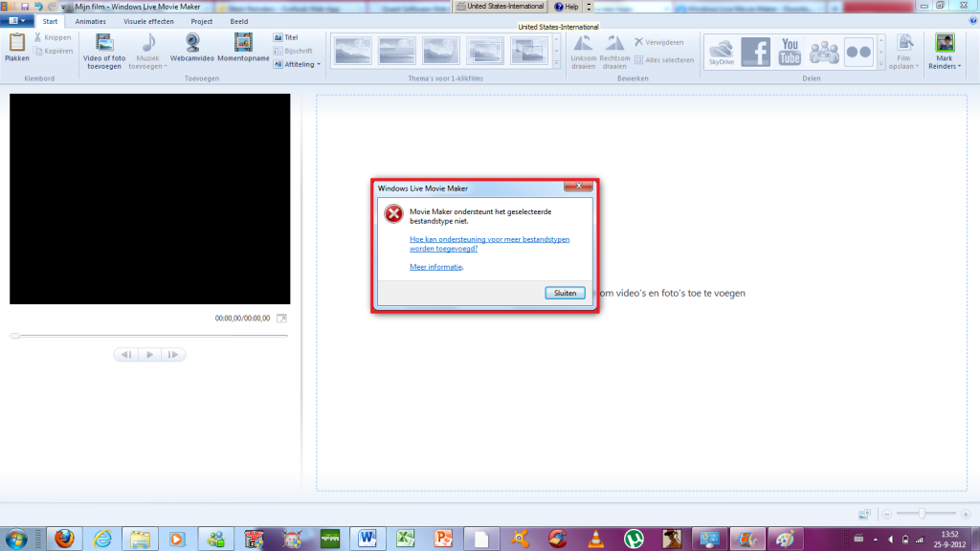Open VLC media player from taskbar
Screen dimensions: 980x551
(596, 538)
